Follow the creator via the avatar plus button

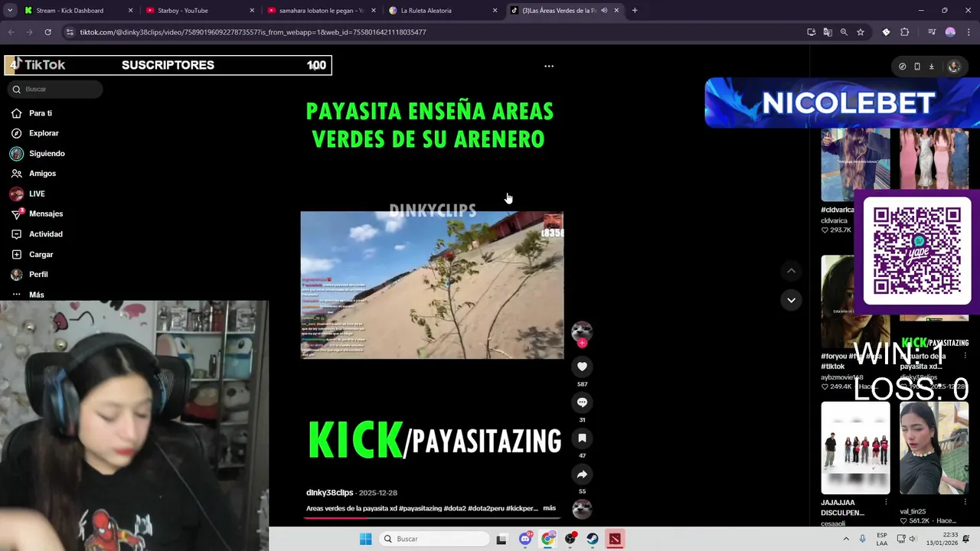[582, 344]
